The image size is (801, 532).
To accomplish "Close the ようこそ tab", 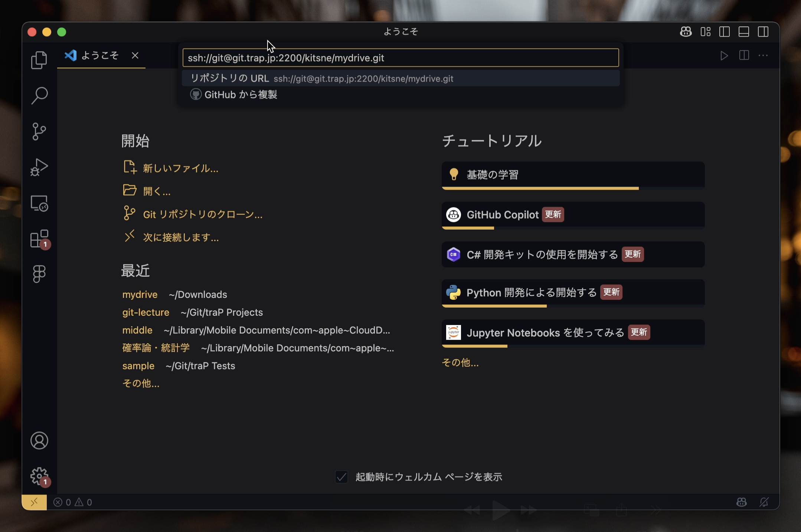I will (135, 56).
